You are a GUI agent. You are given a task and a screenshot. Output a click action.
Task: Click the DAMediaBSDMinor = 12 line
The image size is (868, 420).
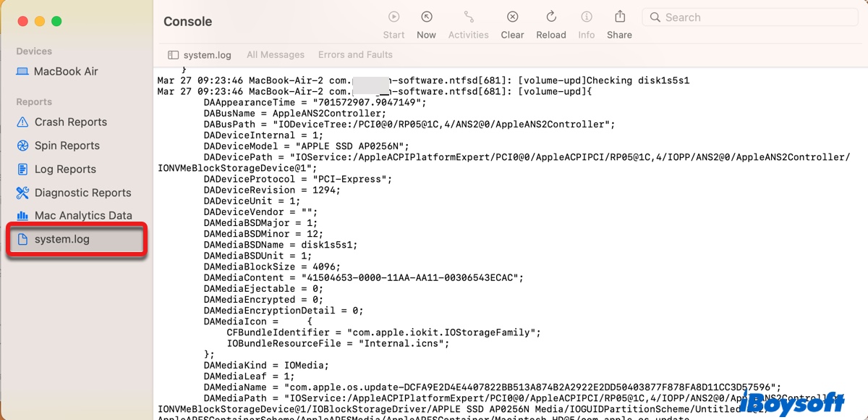pos(263,234)
